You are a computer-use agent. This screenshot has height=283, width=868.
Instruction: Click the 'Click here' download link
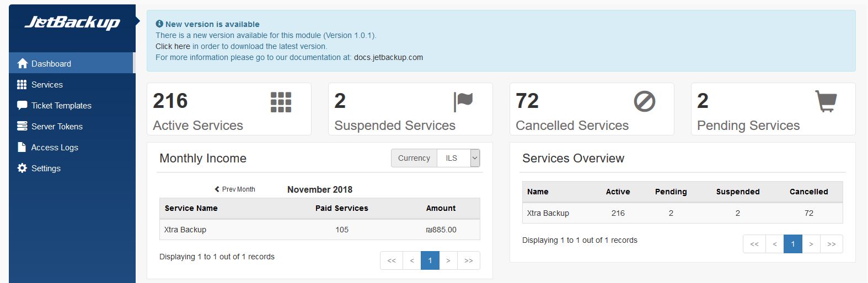coord(173,46)
